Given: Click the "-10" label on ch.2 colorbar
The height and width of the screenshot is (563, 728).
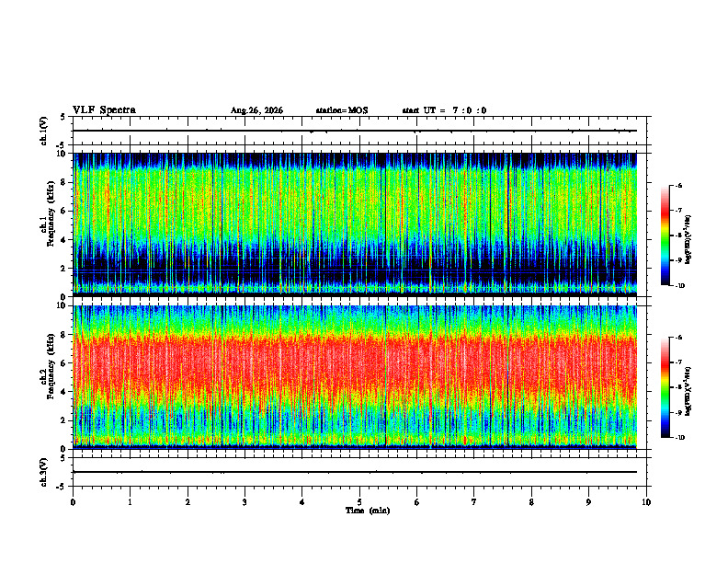Looking at the screenshot, I should [x=679, y=438].
